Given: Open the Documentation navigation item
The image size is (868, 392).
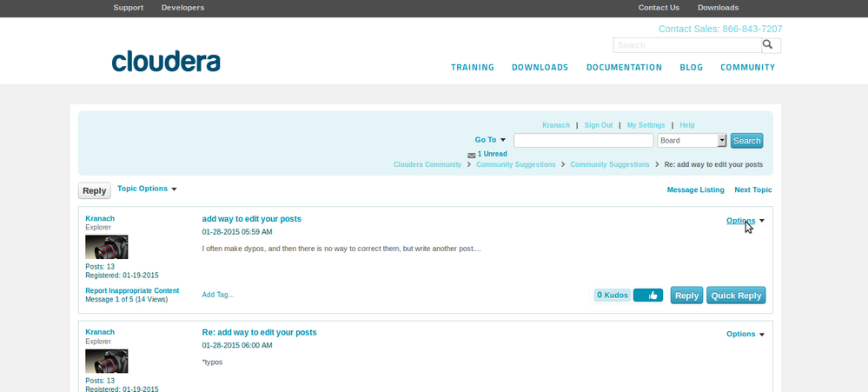Looking at the screenshot, I should point(624,67).
